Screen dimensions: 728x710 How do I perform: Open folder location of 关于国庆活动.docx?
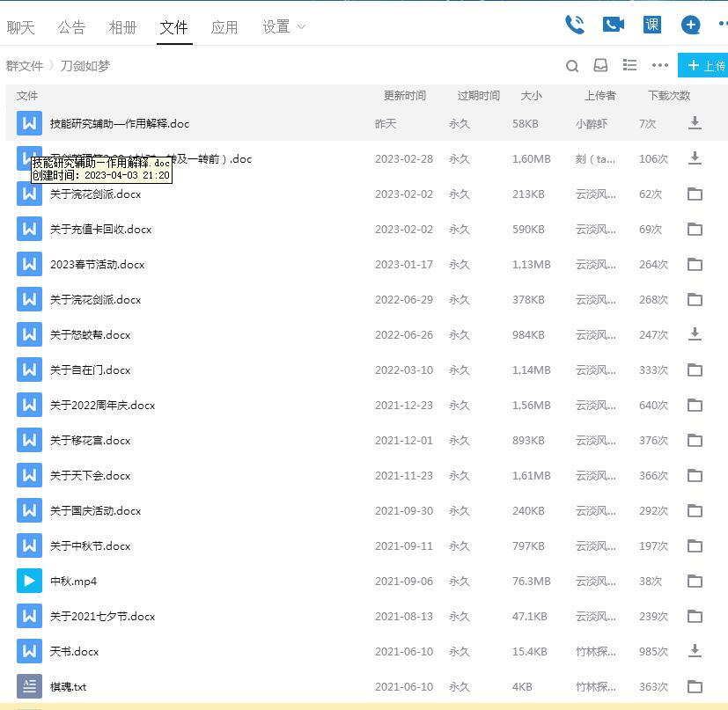coord(695,510)
